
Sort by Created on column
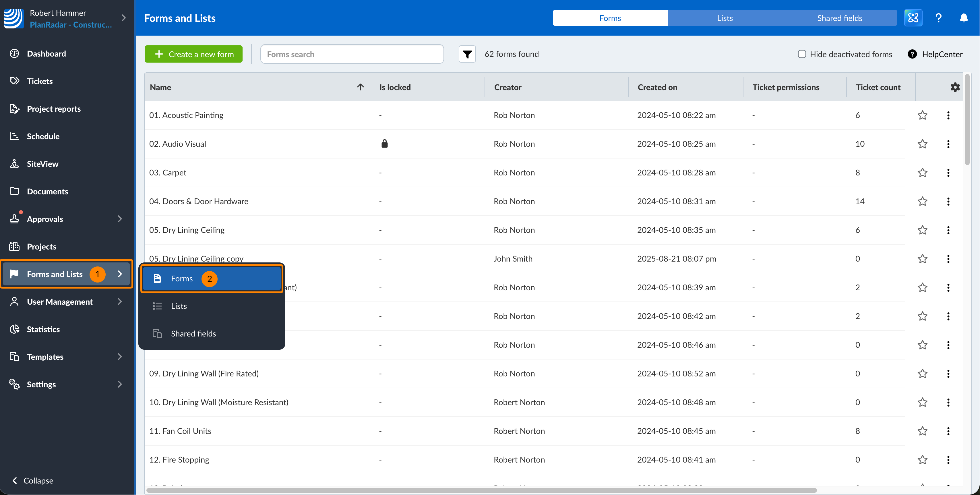pyautogui.click(x=657, y=87)
